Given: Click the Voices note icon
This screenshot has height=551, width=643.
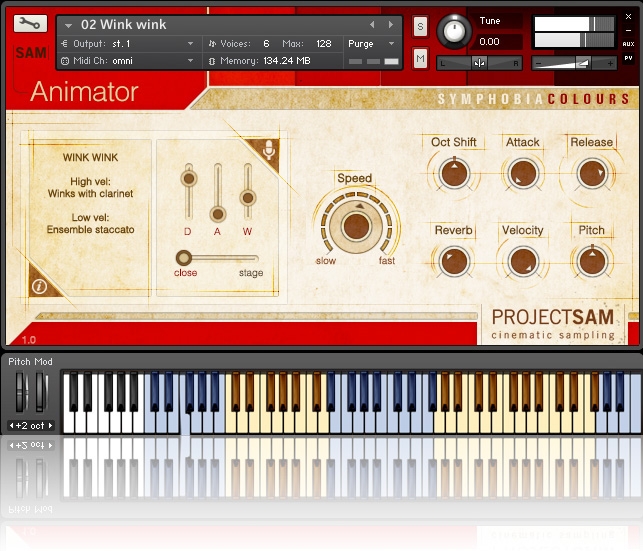Looking at the screenshot, I should (212, 43).
